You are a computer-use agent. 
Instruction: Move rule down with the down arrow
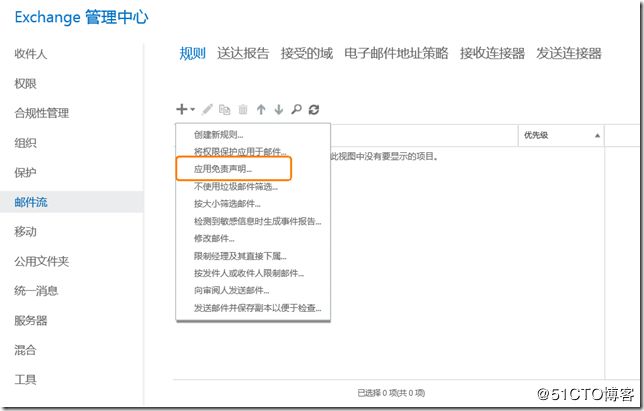(x=279, y=109)
